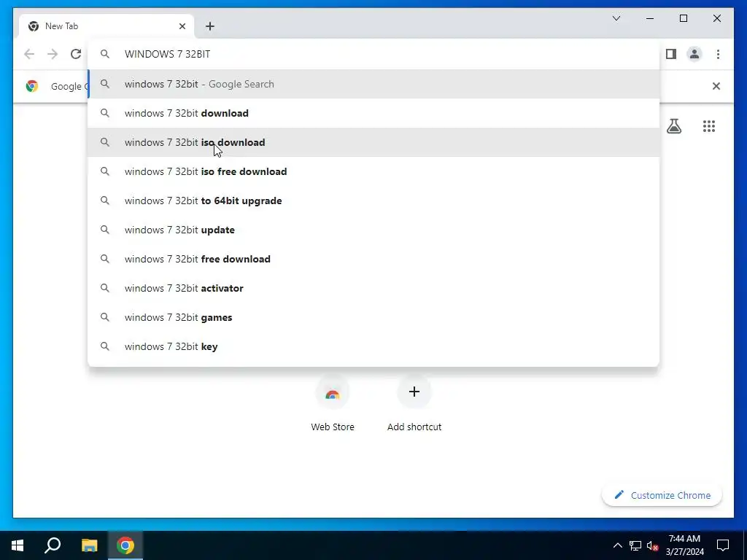Select suggestion windows 7 32bit - Google Search
Viewport: 747px width, 560px height.
tap(373, 85)
